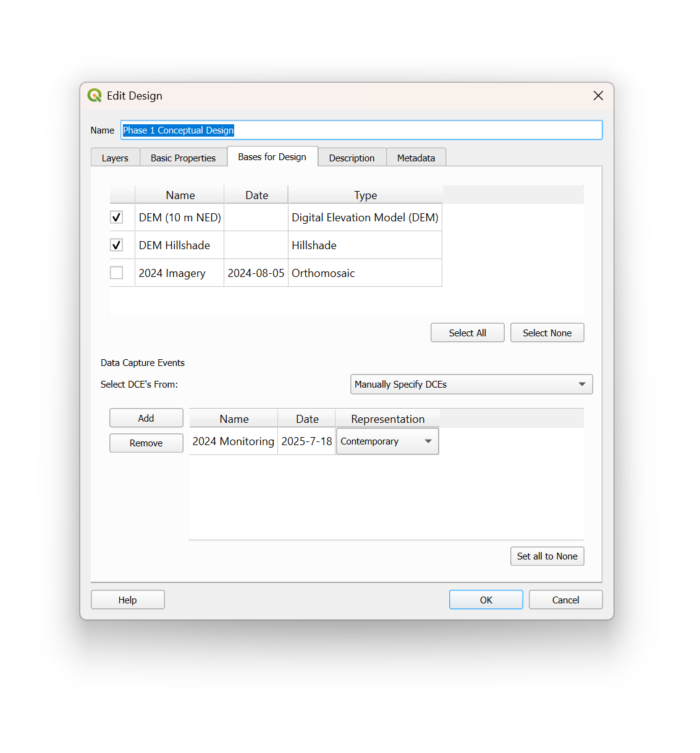Click the Cancel button

[x=566, y=600]
